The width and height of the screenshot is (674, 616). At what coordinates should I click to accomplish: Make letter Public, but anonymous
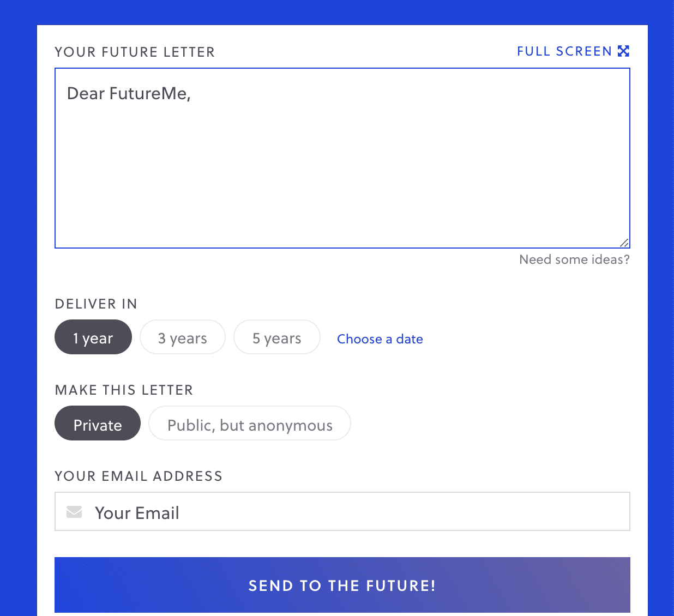point(250,424)
